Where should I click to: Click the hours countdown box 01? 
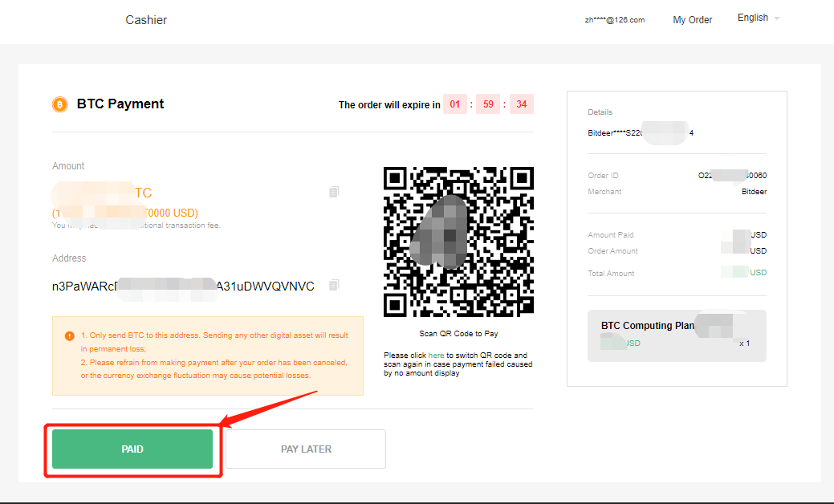tap(455, 104)
